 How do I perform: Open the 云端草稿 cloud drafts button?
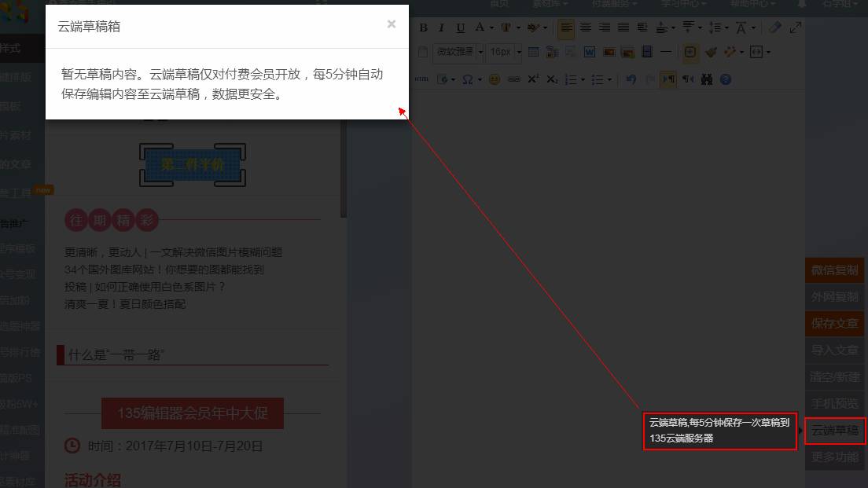[x=835, y=431]
